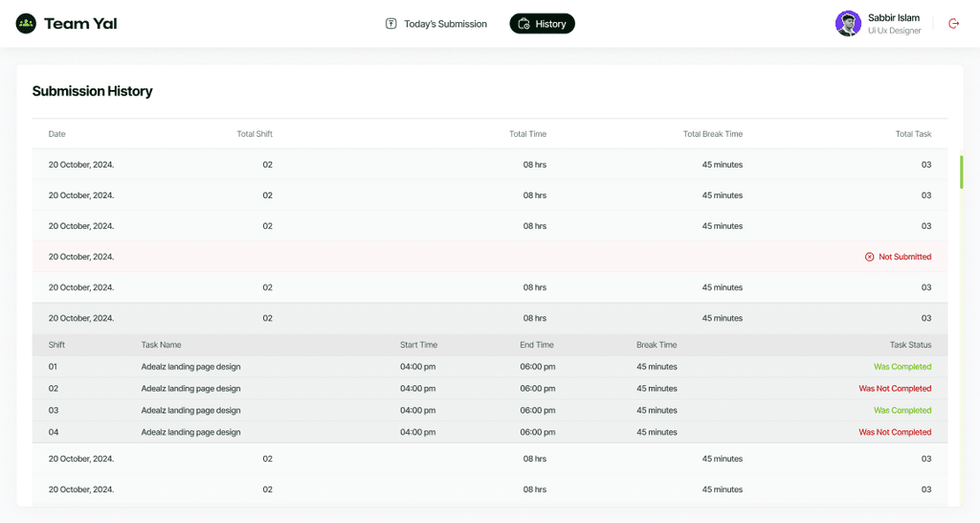980x523 pixels.
Task: Click the icon beside Today's Submission
Action: (x=390, y=24)
